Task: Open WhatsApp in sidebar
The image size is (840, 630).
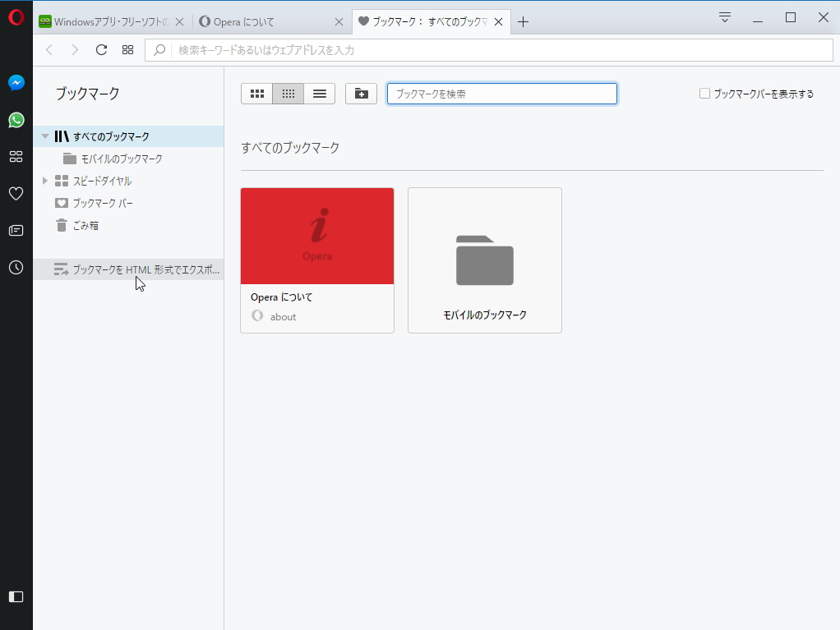Action: 16,120
